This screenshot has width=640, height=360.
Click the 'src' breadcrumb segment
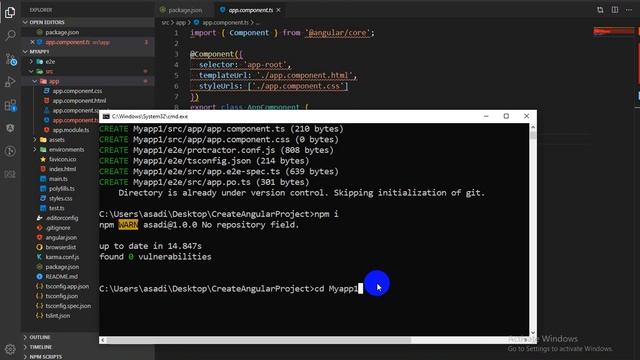[x=165, y=23]
